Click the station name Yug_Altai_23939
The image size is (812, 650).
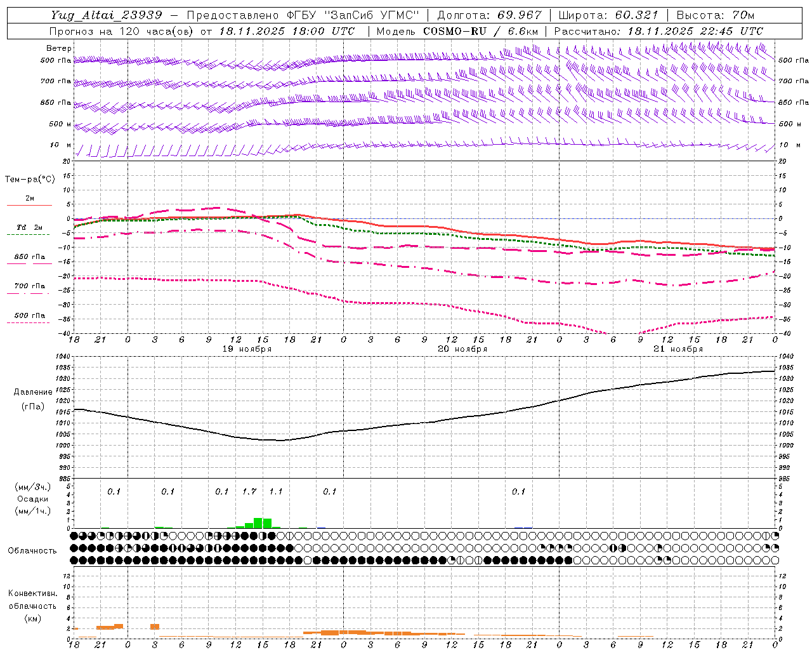click(107, 15)
